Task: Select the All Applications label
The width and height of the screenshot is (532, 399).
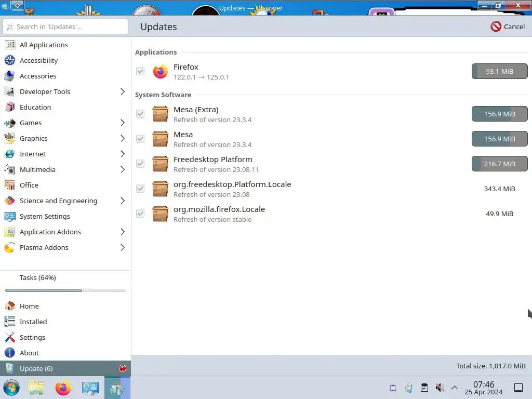Action: [x=44, y=45]
